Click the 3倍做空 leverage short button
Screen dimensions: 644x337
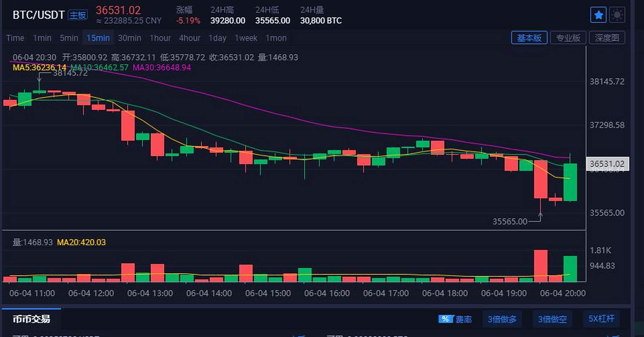[552, 319]
